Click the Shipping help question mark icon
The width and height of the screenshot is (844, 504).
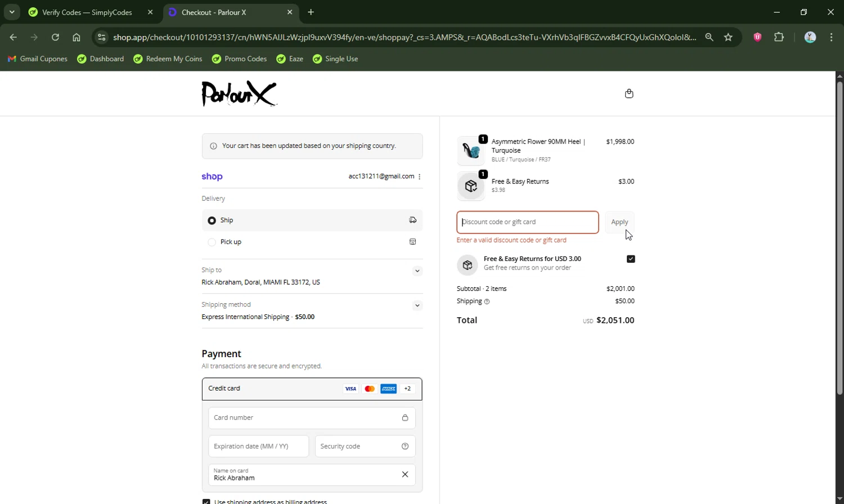487,301
